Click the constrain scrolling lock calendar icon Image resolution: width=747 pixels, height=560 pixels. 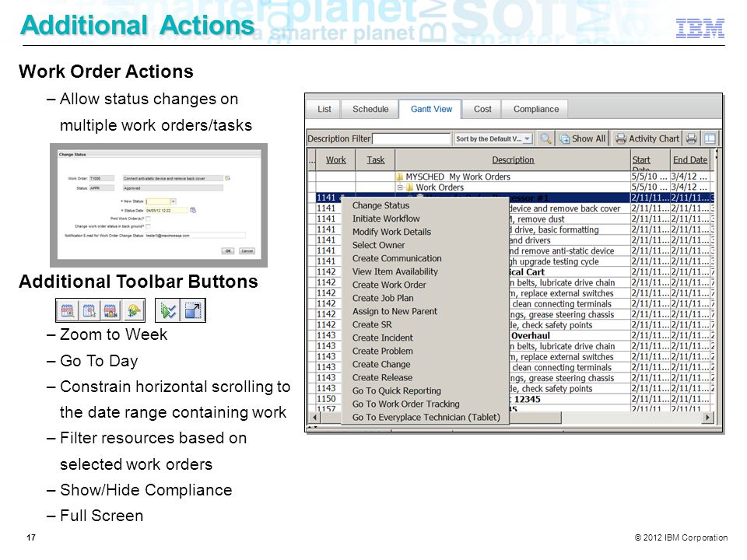(110, 311)
